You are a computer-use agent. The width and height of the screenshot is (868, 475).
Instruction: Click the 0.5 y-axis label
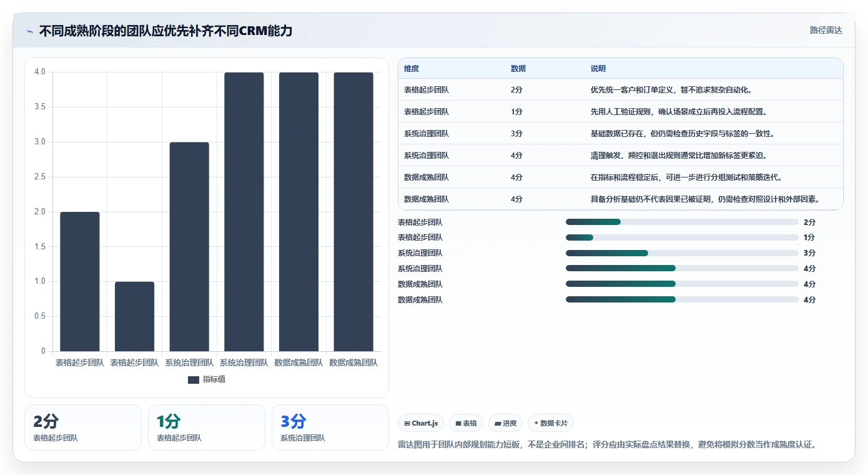40,316
